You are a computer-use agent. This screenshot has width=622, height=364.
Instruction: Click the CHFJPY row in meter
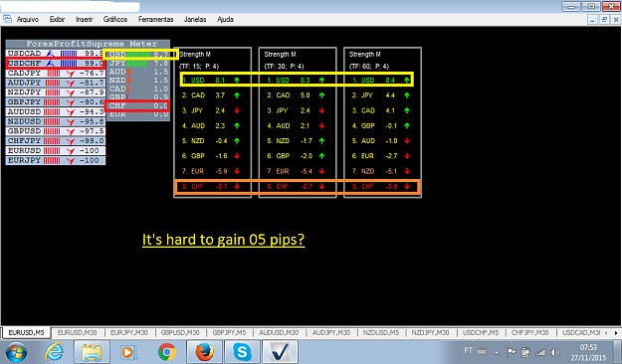56,141
